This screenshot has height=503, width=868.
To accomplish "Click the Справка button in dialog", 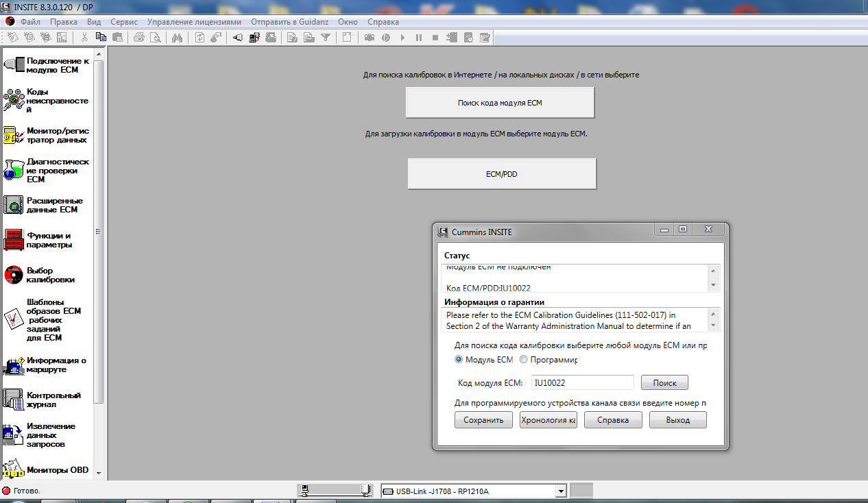I will (x=613, y=420).
